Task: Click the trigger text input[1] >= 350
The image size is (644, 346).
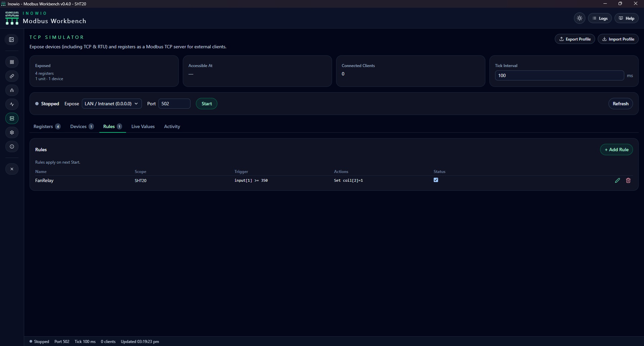Action: pos(251,180)
